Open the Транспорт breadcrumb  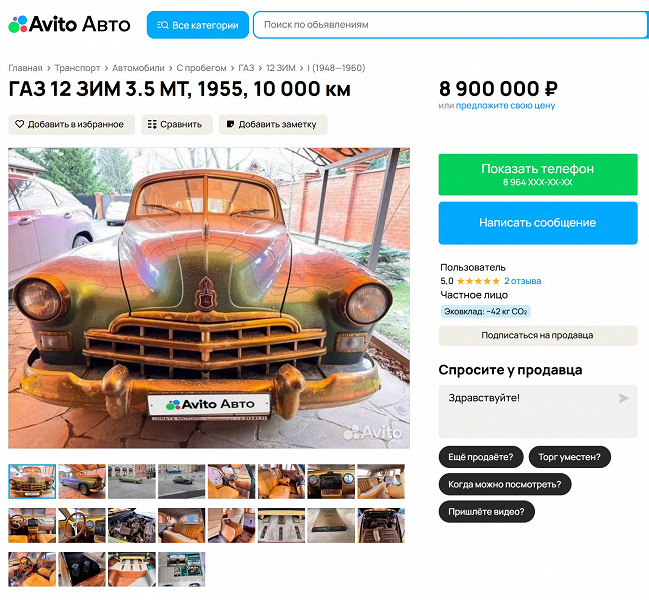point(77,68)
